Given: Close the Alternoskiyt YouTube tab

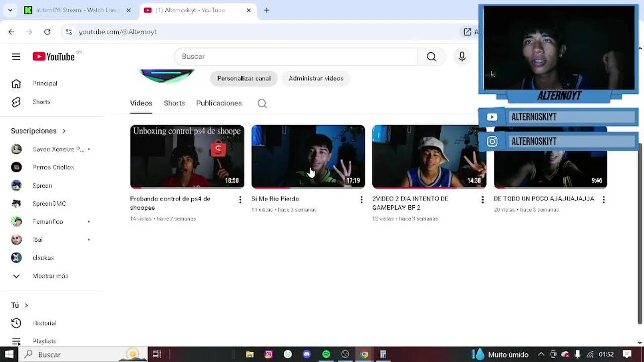Looking at the screenshot, I should [x=249, y=10].
